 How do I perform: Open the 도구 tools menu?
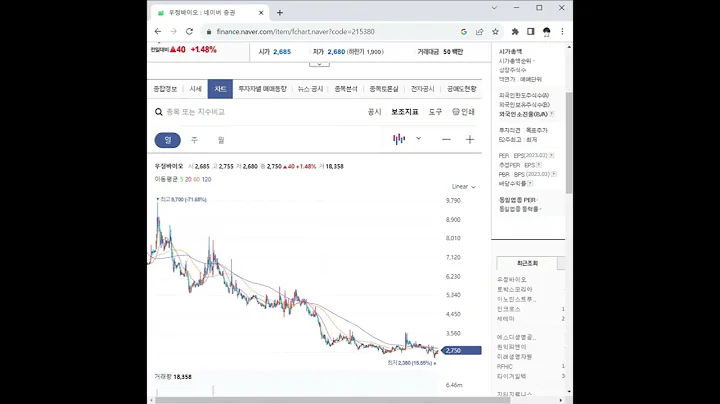(x=435, y=112)
